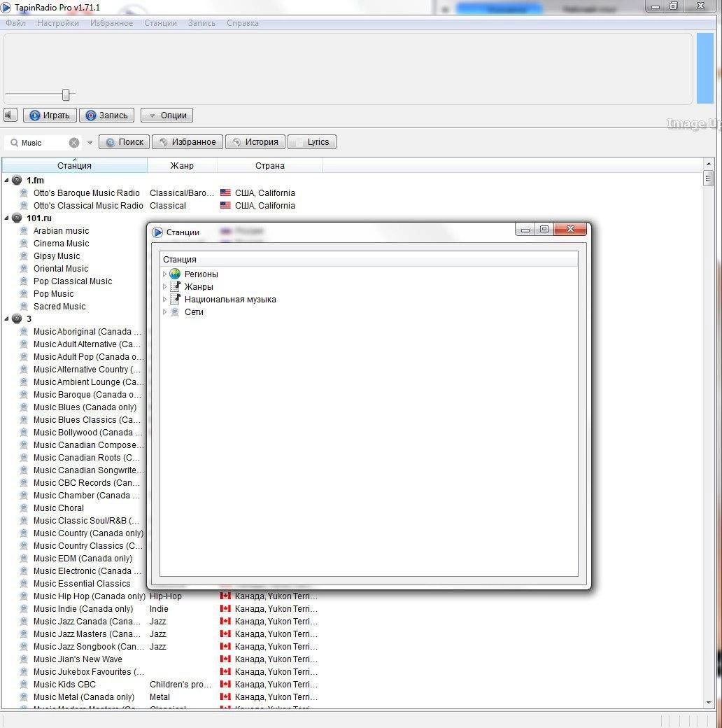Click the US flag in Otto's Classical row
Image resolution: width=722 pixels, height=728 pixels.
(225, 205)
